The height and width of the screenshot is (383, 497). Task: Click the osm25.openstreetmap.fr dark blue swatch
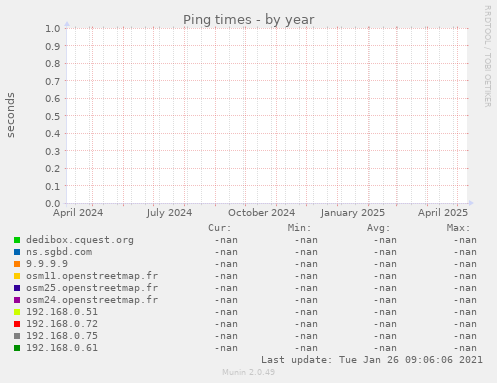point(17,288)
